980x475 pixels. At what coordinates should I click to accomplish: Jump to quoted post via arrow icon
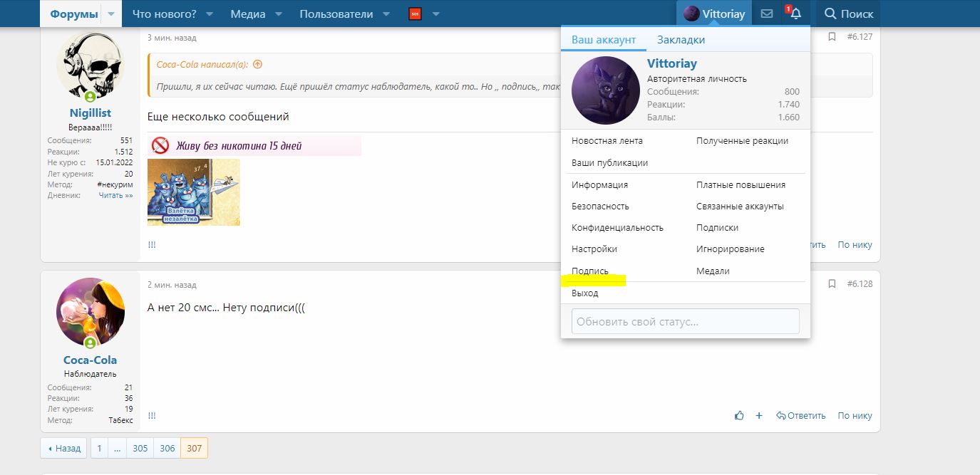[258, 64]
